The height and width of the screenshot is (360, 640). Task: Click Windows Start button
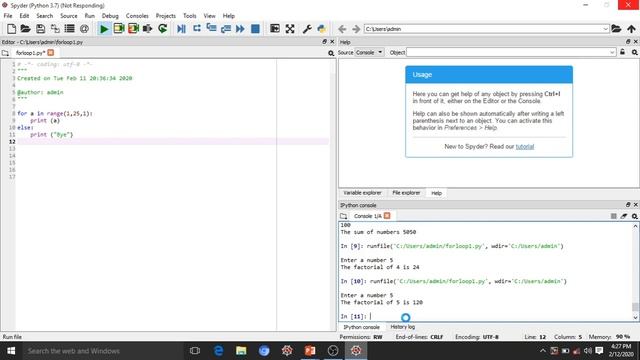tap(11, 351)
